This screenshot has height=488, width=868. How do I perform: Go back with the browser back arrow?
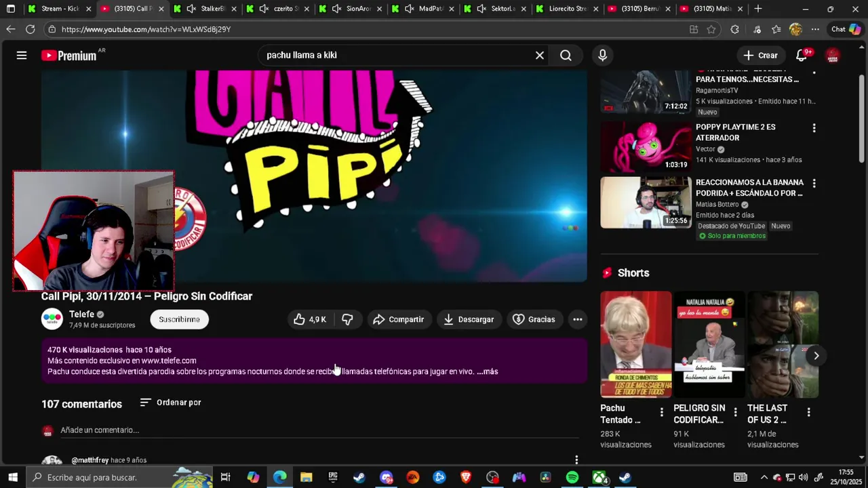point(11,29)
